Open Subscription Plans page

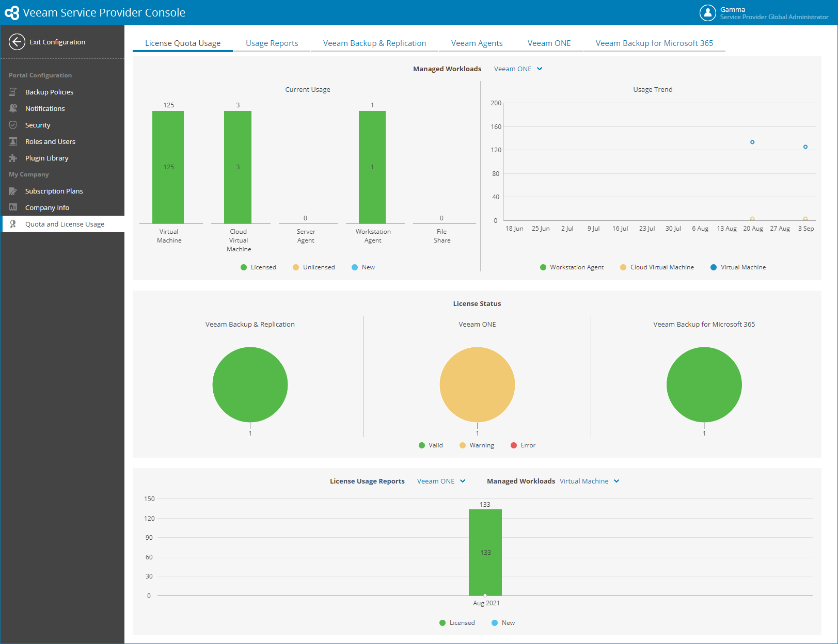[x=54, y=191]
